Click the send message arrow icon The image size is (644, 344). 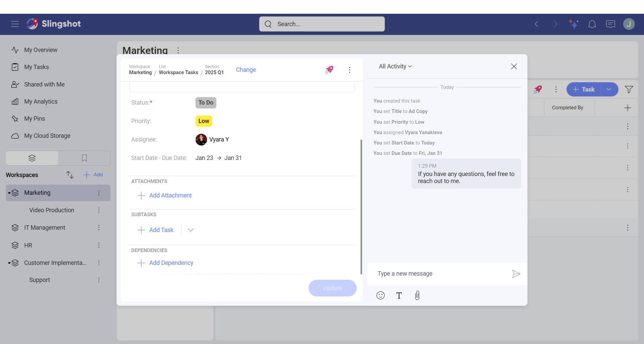point(516,274)
